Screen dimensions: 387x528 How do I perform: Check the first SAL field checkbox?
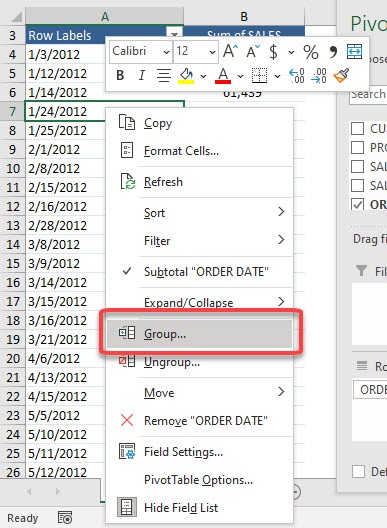click(357, 166)
